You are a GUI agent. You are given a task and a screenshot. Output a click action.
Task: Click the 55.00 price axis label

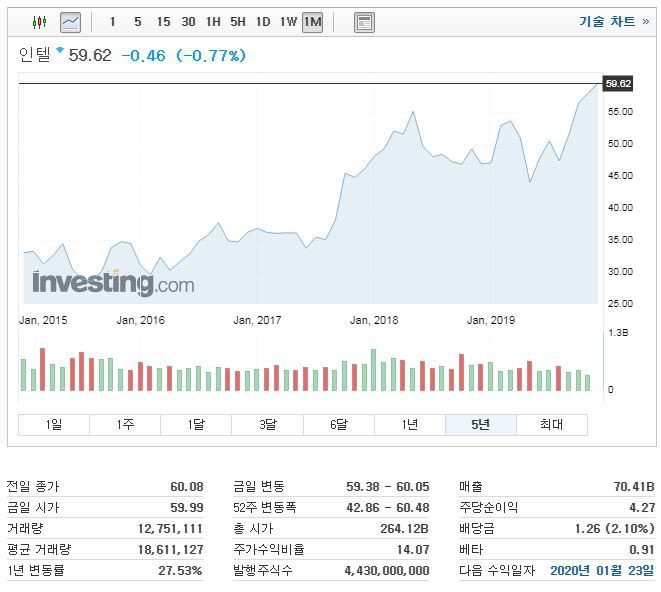click(x=620, y=112)
